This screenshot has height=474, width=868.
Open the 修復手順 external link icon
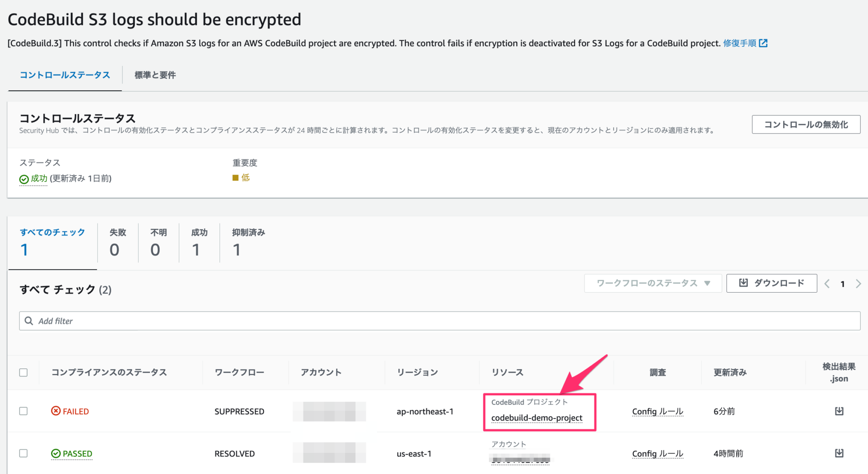[763, 43]
